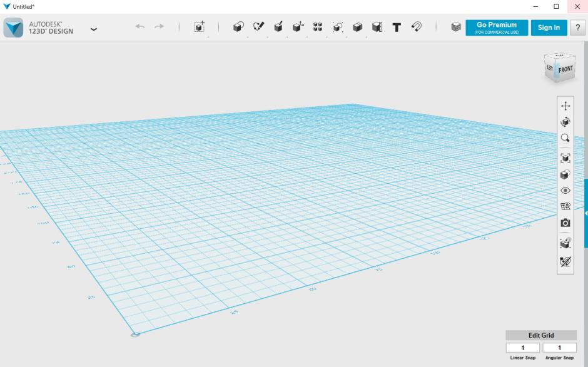Image resolution: width=588 pixels, height=367 pixels.
Task: Toggle the sketch visibility icon at bar bottom
Action: point(565,261)
